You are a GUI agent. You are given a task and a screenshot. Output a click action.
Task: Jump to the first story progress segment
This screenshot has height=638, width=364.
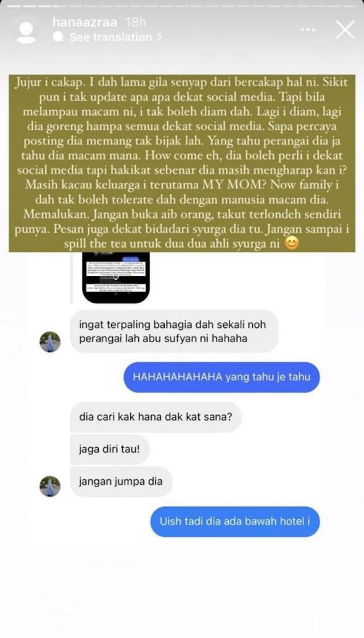coord(13,7)
